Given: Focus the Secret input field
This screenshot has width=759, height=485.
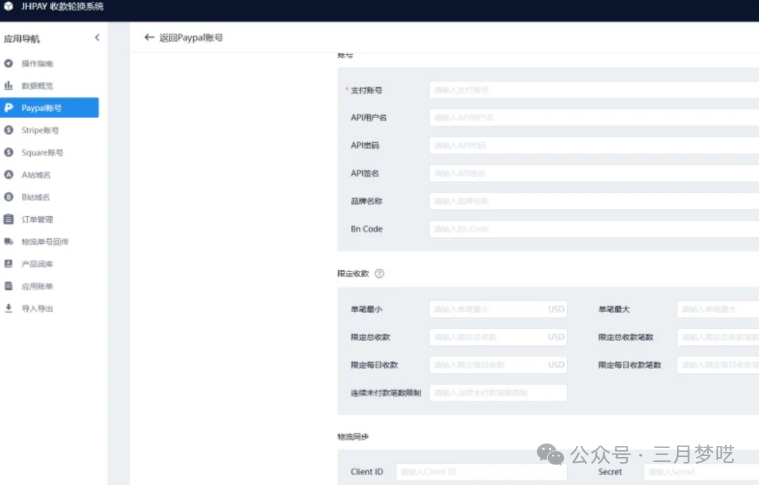Looking at the screenshot, I should point(701,472).
